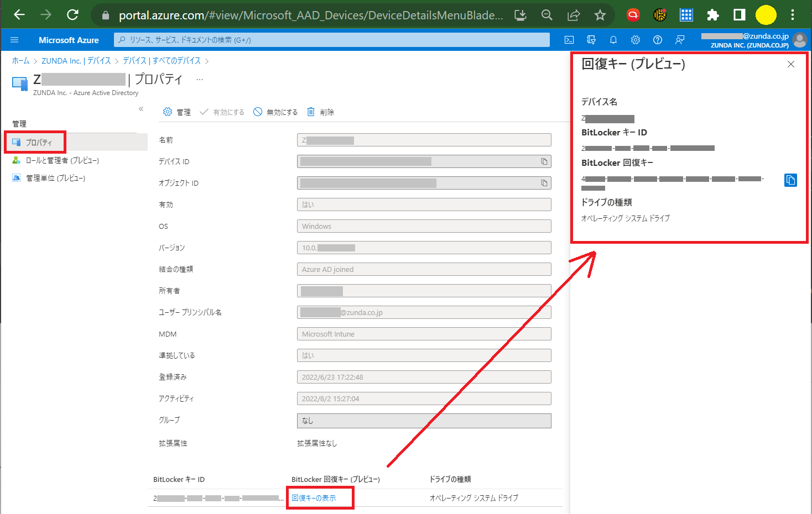
Task: Click the 回復キー (プレビュー) panel title
Action: point(633,64)
